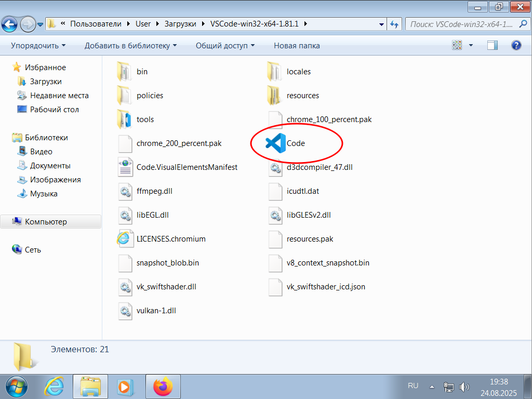Select Рабочий стол in Favorites
Viewport: 532px width, 399px height.
pyautogui.click(x=54, y=110)
